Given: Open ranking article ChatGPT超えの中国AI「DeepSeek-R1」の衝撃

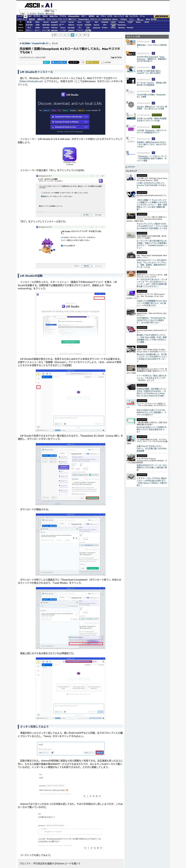Looking at the screenshot, I should [152, 96].
